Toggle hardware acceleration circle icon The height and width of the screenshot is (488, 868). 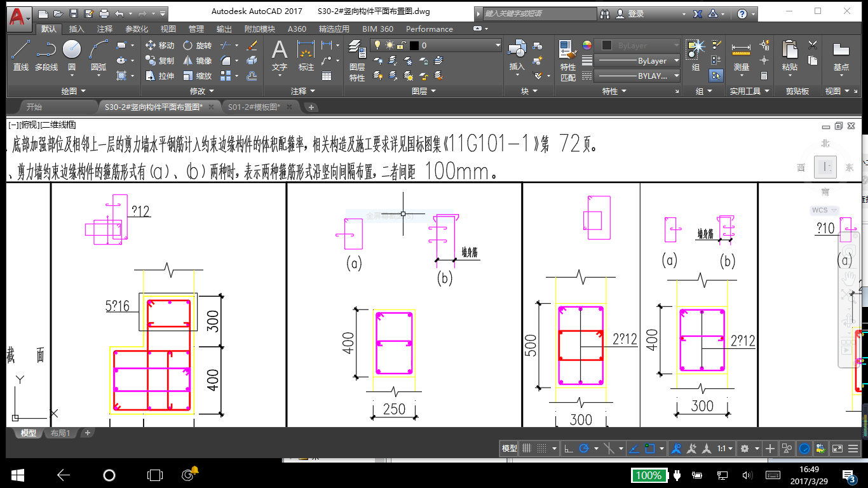coord(804,449)
